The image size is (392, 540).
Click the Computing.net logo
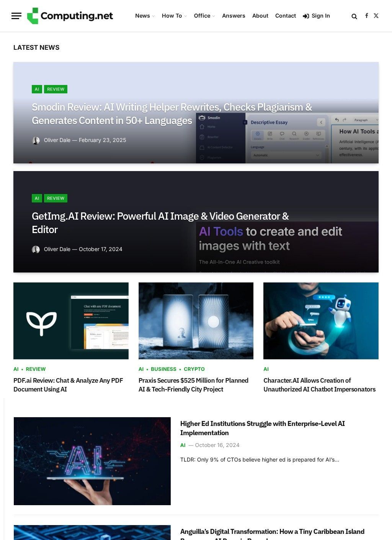click(70, 16)
